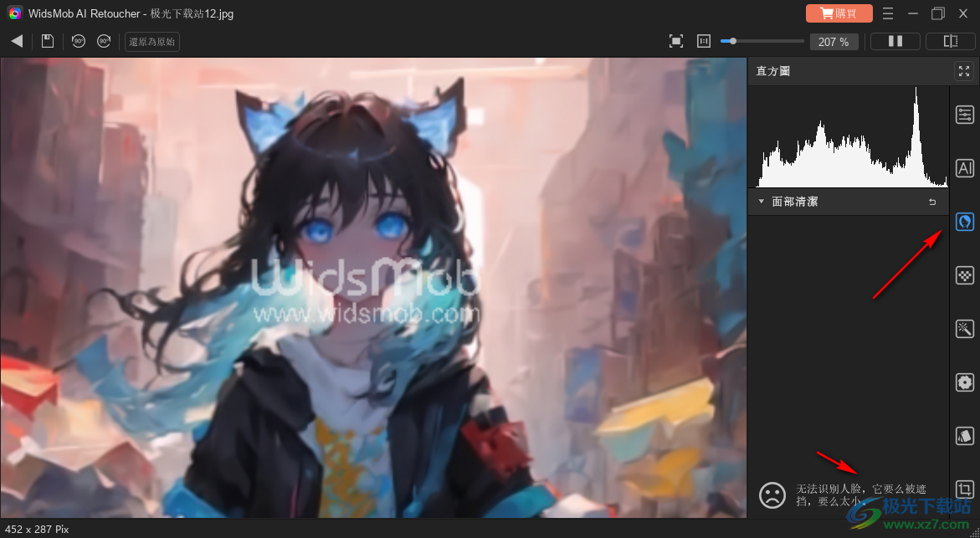980x538 pixels.
Task: Select the crop tool icon
Action: tap(965, 489)
